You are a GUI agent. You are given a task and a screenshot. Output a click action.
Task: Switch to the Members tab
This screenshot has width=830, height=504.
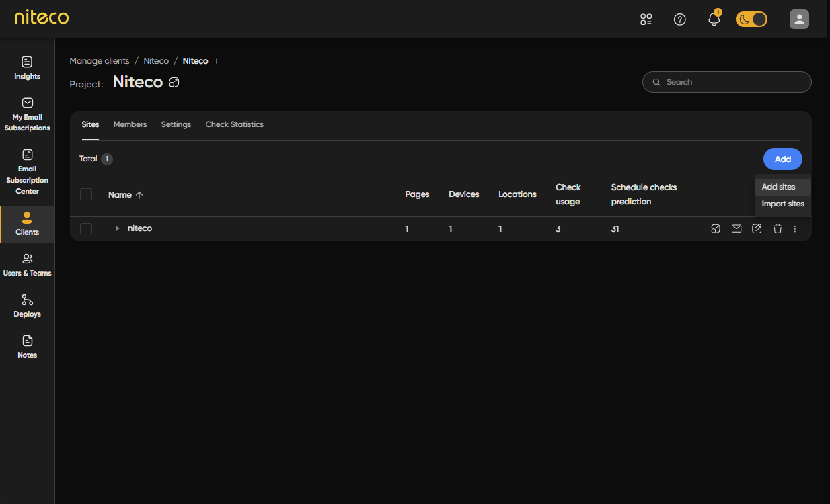(x=130, y=124)
